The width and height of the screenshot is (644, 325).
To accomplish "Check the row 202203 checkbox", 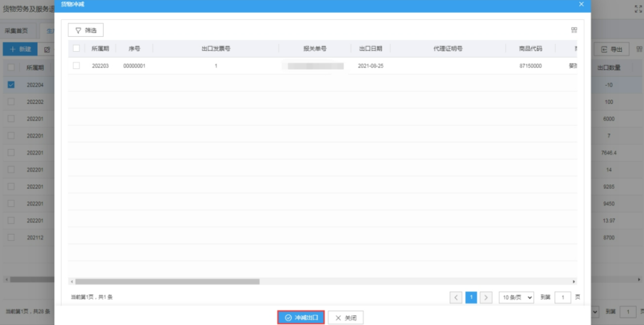I will point(76,65).
